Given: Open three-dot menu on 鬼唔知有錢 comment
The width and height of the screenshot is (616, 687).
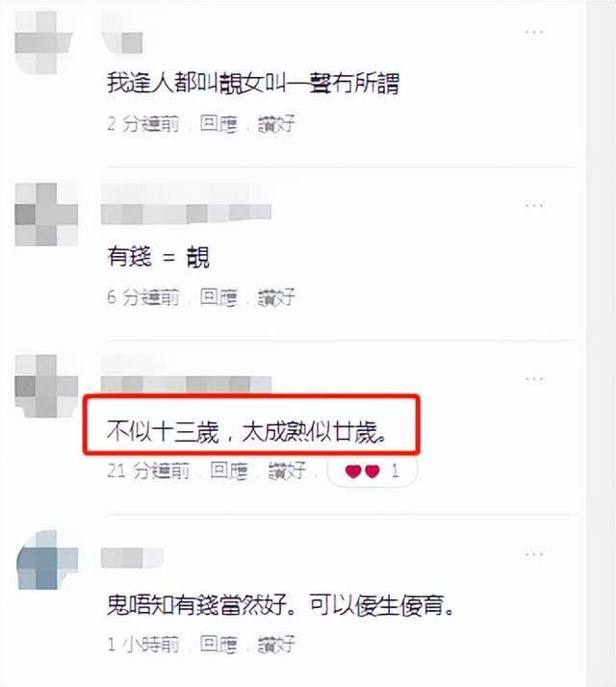Looking at the screenshot, I should click(534, 554).
